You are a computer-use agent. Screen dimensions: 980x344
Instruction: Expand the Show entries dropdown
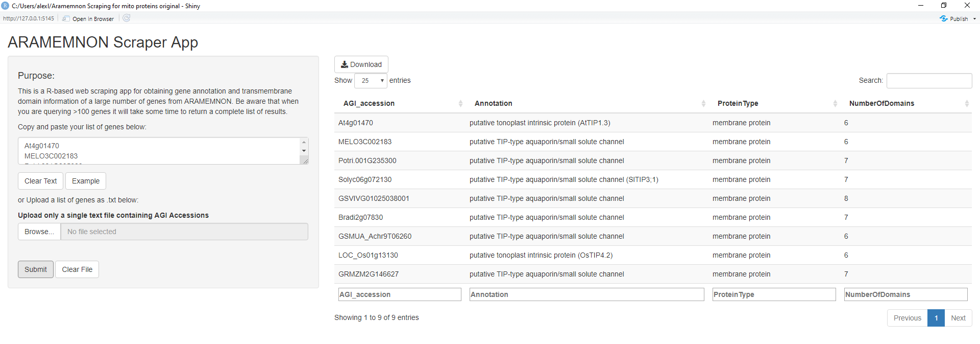pos(371,81)
